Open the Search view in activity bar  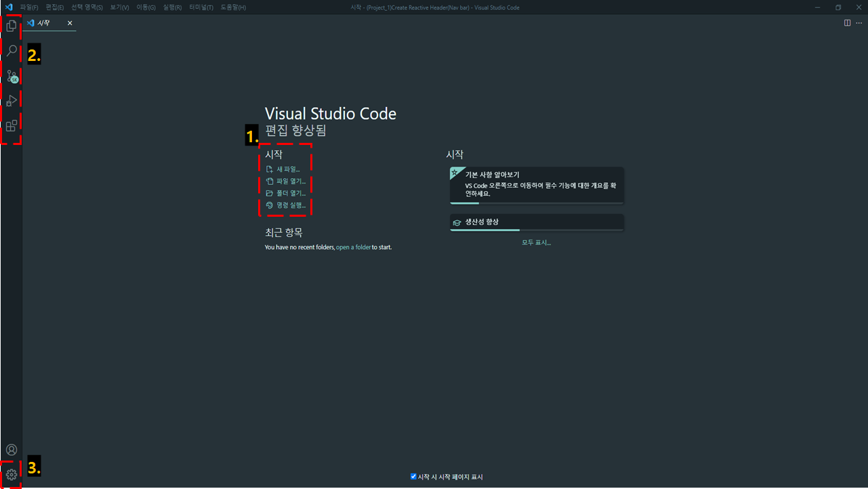12,51
